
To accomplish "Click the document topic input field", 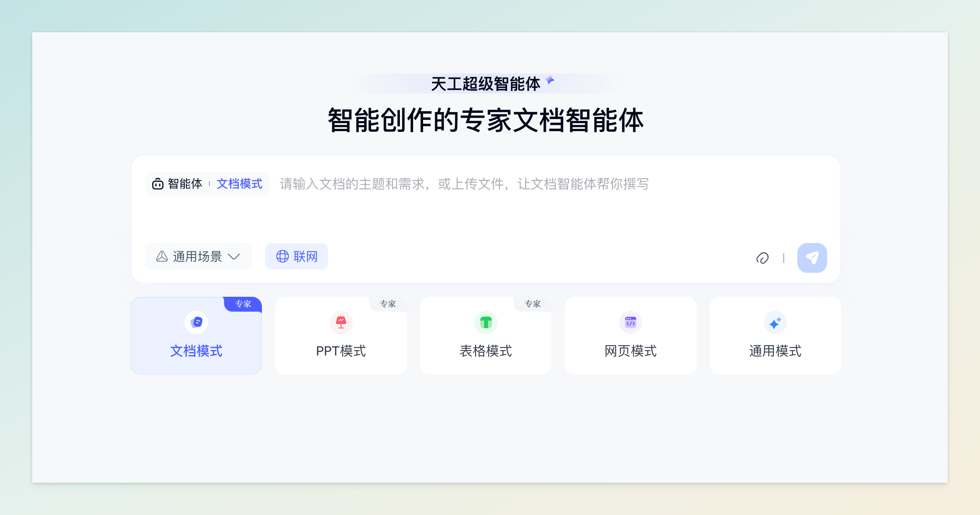I will [x=464, y=184].
